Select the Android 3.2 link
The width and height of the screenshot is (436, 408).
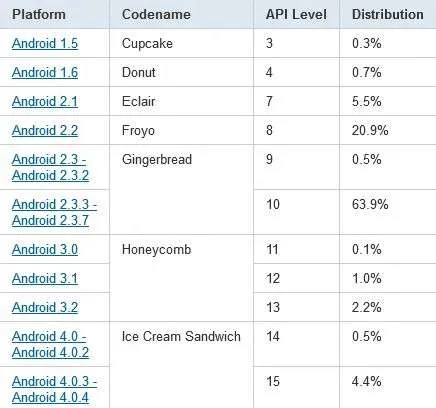(x=45, y=307)
